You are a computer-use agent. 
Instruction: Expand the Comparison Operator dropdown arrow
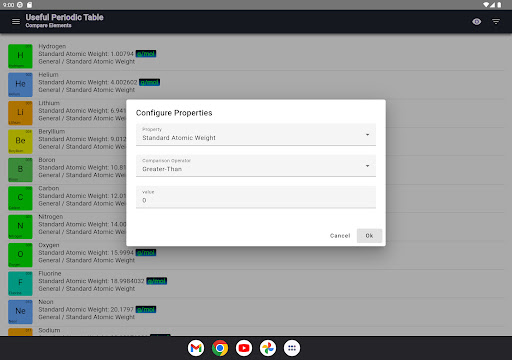[367, 166]
